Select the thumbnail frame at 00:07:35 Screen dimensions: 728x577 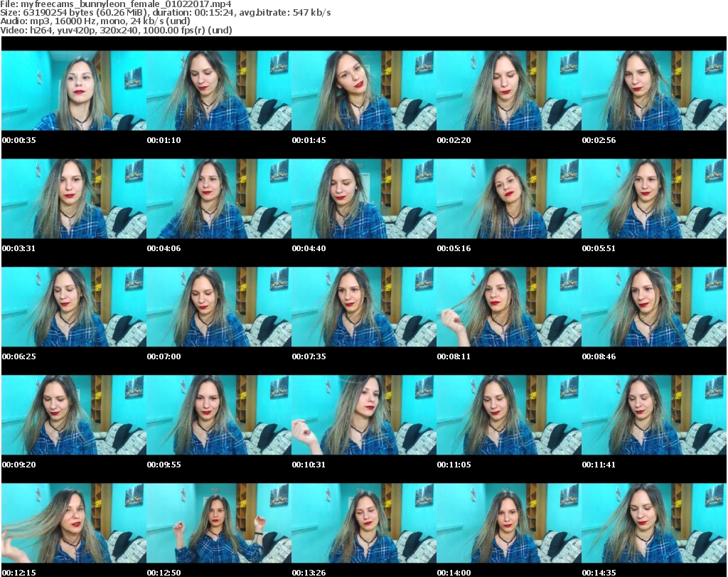pyautogui.click(x=364, y=307)
